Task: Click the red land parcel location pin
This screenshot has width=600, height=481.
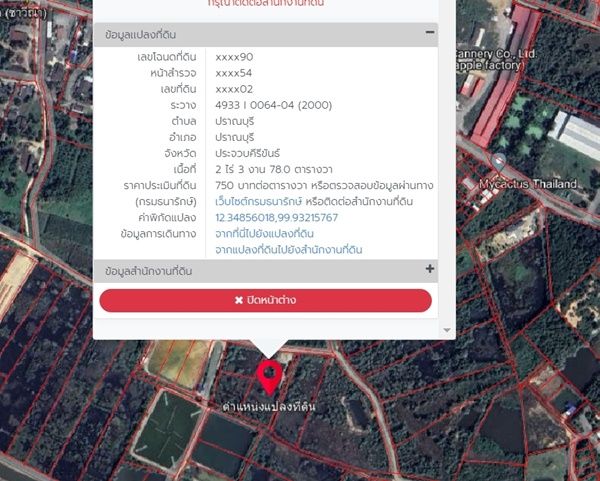Action: pos(269,378)
